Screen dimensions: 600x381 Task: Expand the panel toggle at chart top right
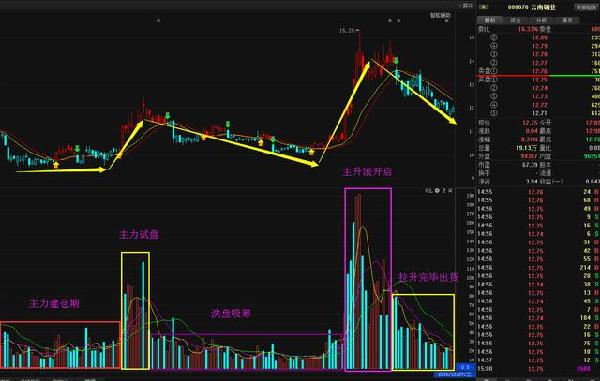pyautogui.click(x=466, y=6)
